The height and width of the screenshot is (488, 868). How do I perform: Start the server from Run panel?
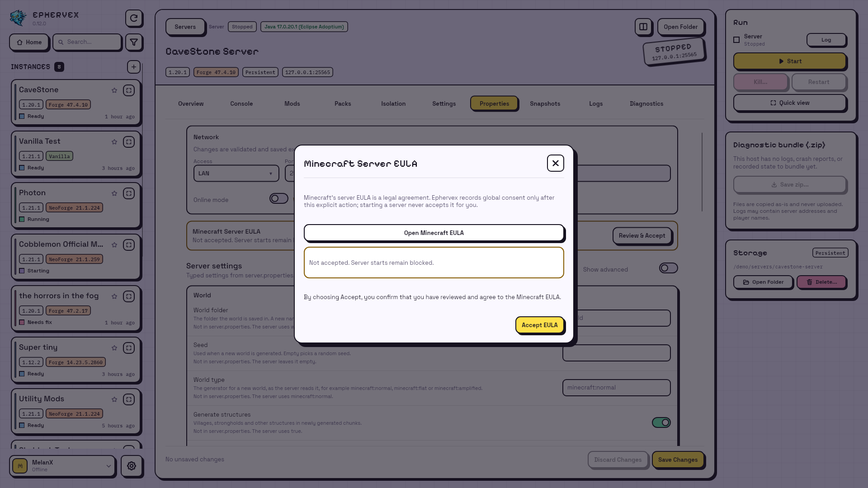(x=790, y=61)
